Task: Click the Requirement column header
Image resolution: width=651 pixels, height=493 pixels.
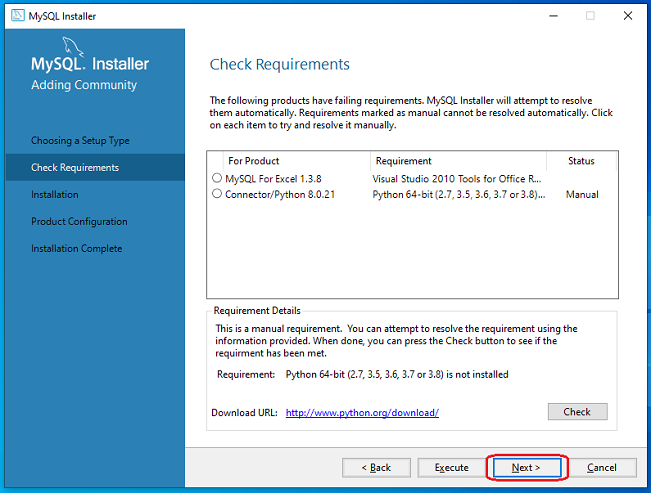Action: click(x=458, y=161)
